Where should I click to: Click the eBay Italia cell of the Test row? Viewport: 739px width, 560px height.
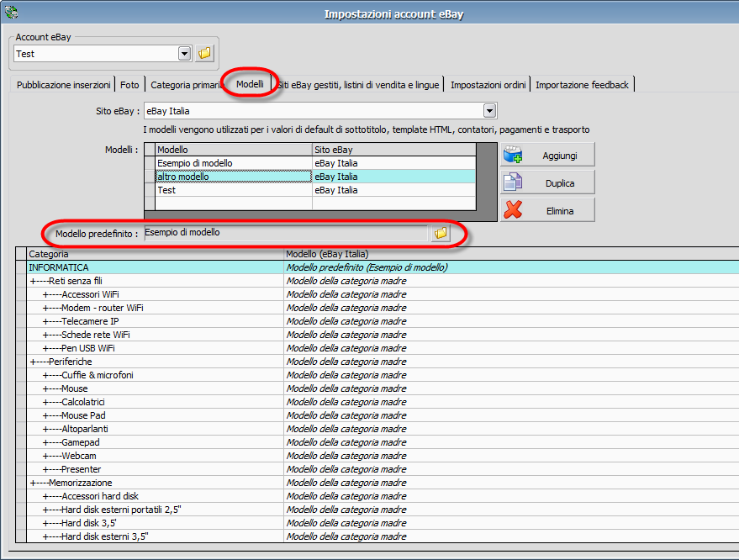394,190
